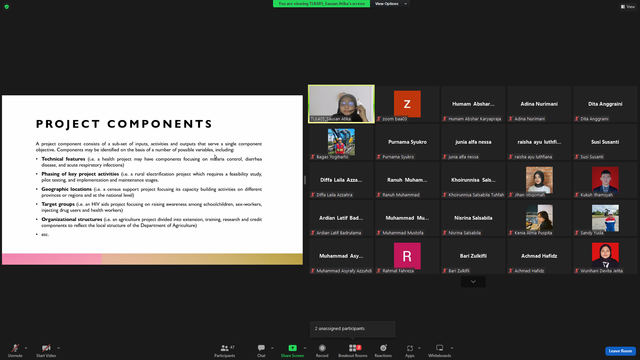Select Bagas Yogiharto's participant tile
The image size is (640, 360).
point(341,142)
